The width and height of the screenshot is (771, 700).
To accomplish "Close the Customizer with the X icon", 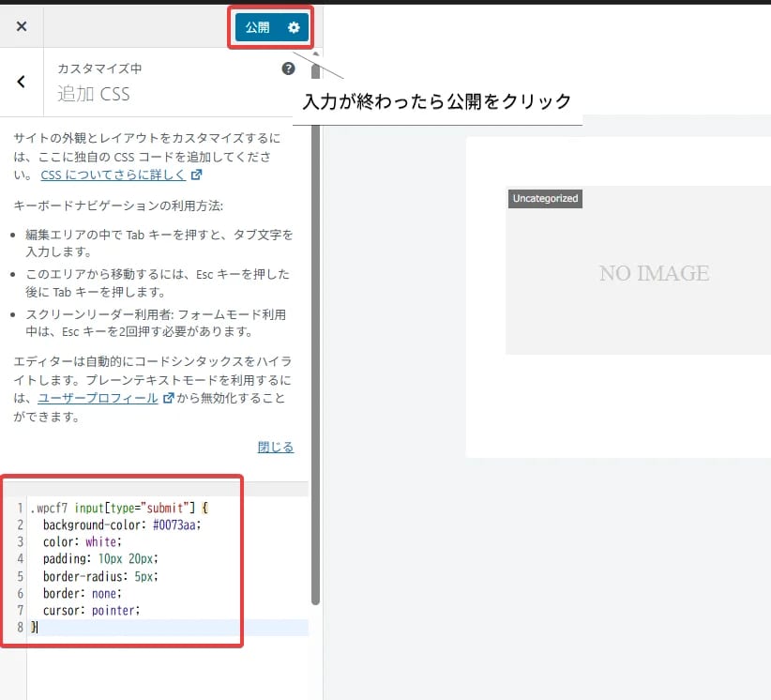I will (21, 25).
